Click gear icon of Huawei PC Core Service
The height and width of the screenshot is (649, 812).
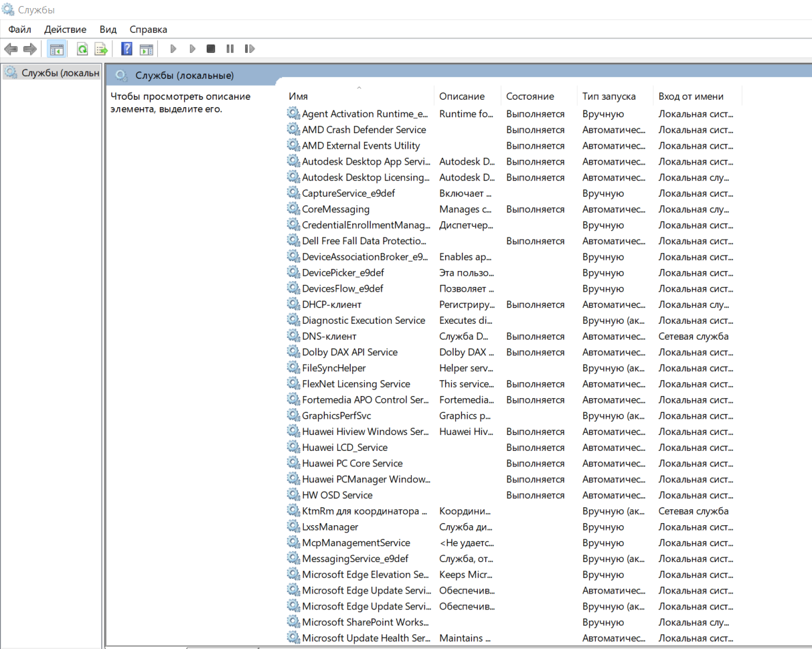point(293,463)
